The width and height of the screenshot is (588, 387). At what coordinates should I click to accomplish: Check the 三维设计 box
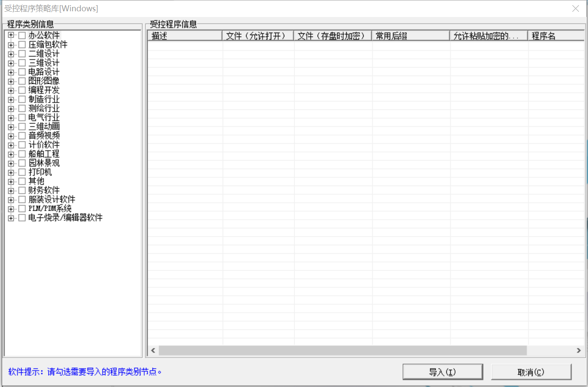tap(22, 63)
